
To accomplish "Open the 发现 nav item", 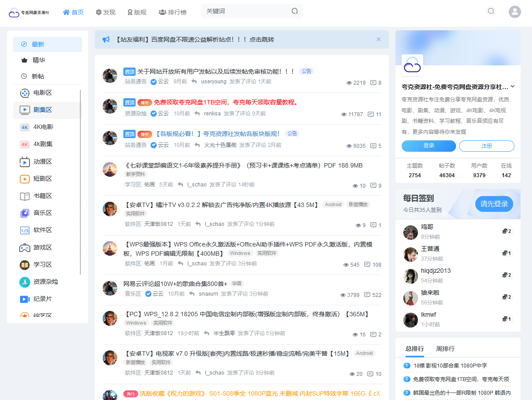I will [x=105, y=12].
